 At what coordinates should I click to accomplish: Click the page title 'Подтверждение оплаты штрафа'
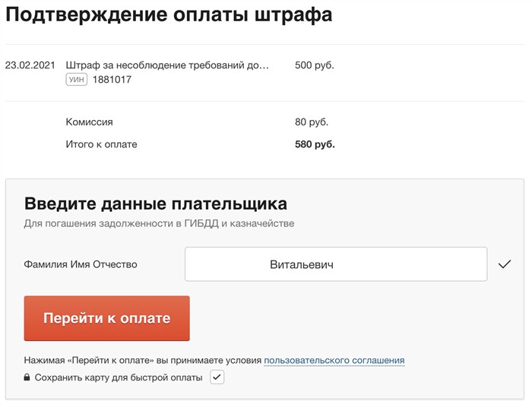(x=169, y=15)
